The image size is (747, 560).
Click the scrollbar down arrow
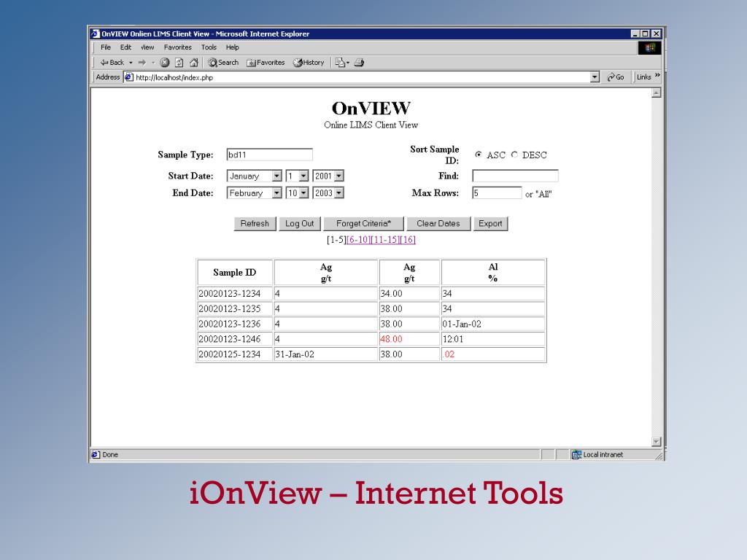[657, 442]
